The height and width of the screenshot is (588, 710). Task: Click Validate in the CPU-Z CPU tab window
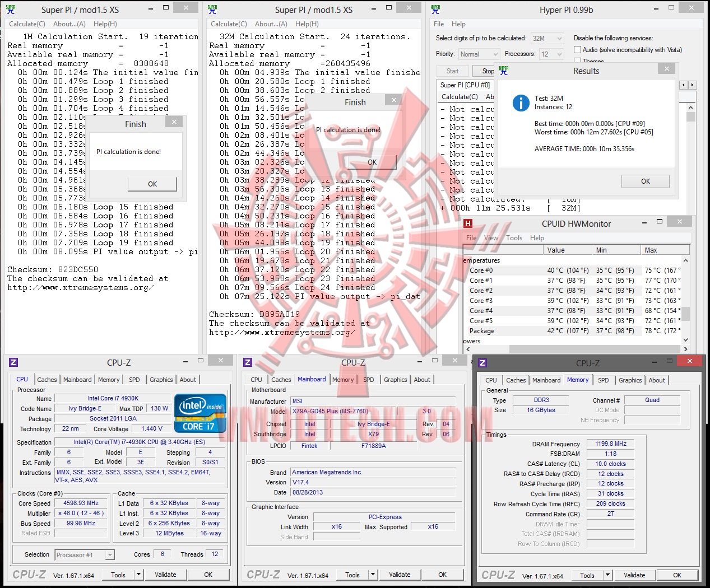click(165, 575)
